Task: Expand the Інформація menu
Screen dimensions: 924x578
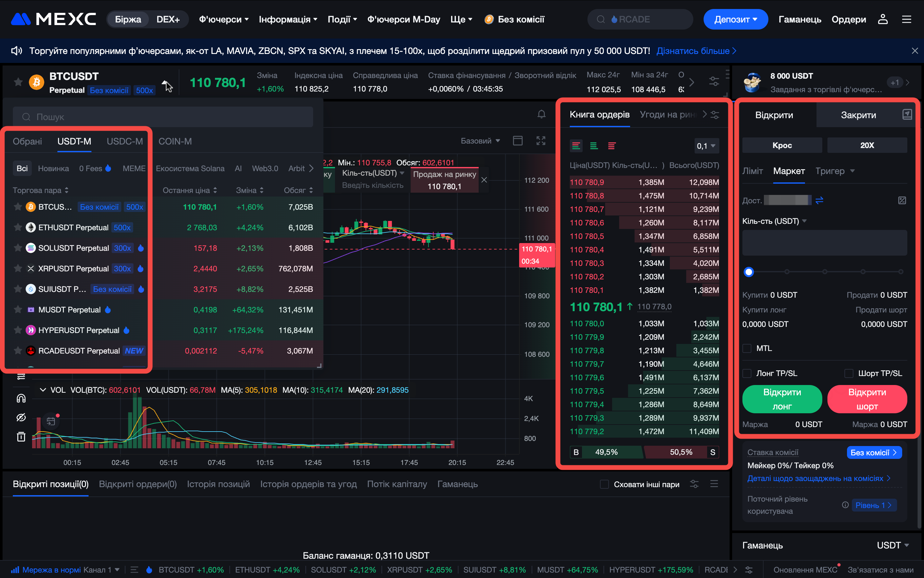Action: pyautogui.click(x=288, y=19)
